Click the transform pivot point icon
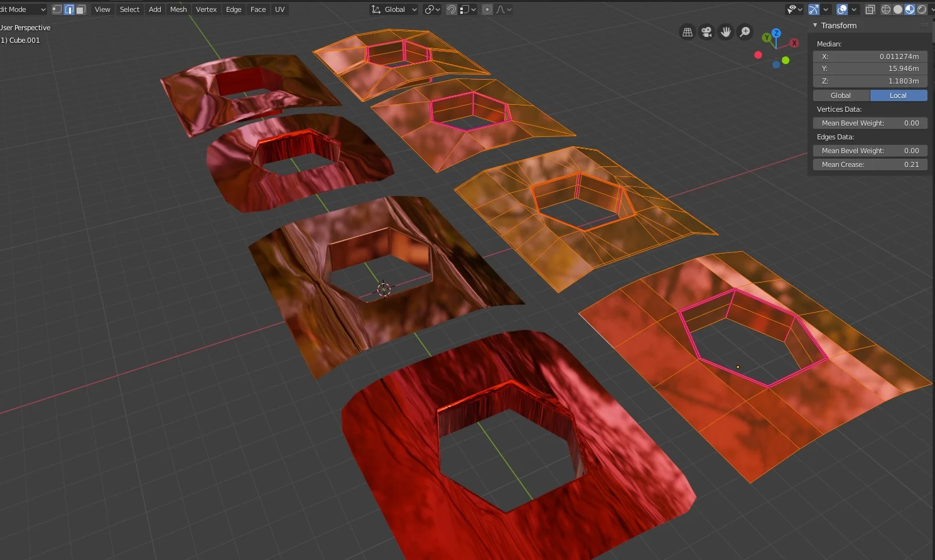Screen dimensions: 935x560 [430, 9]
